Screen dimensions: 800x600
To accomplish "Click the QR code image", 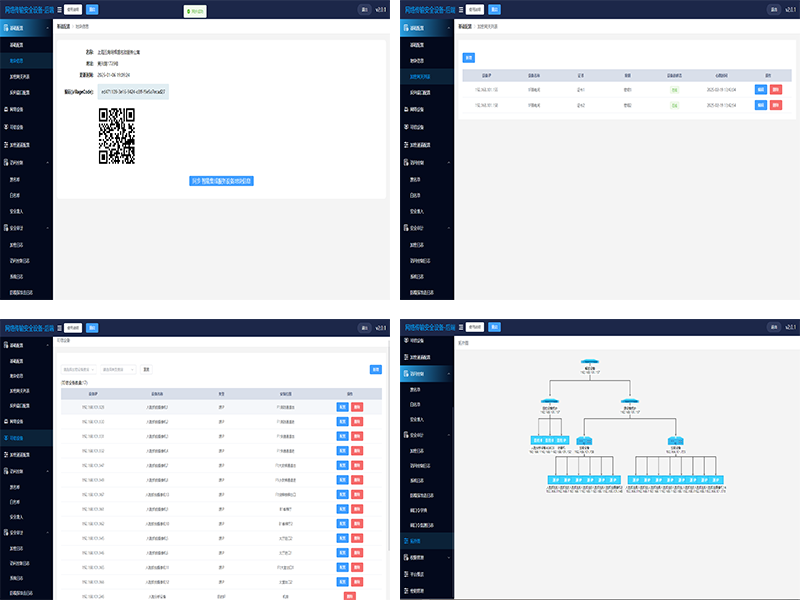I will pos(116,136).
